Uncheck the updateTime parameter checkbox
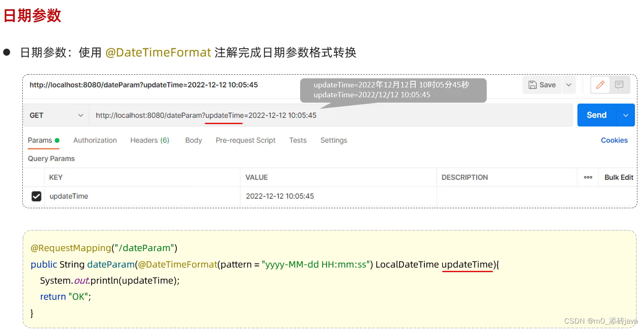The image size is (644, 329). pyautogui.click(x=36, y=196)
